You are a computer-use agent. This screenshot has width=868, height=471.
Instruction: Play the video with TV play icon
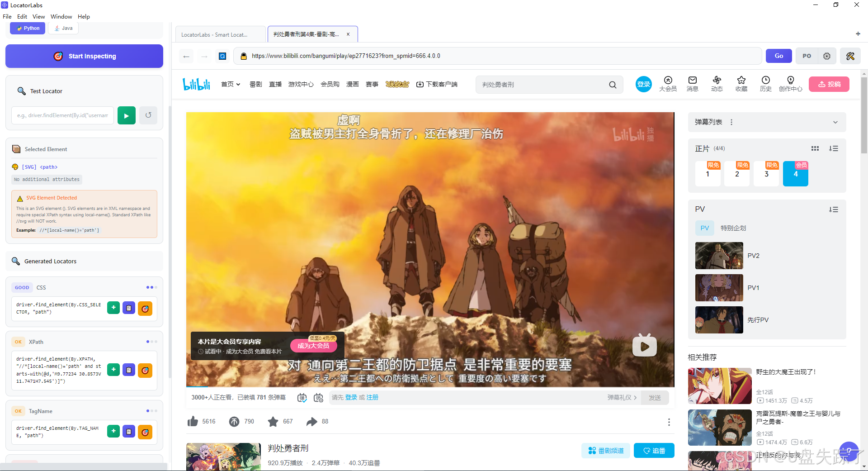[x=645, y=346]
